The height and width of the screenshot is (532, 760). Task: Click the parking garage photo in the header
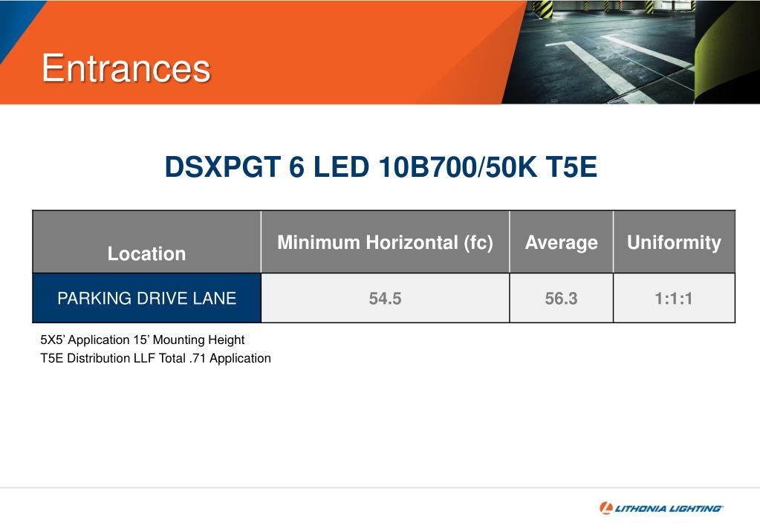click(x=630, y=52)
